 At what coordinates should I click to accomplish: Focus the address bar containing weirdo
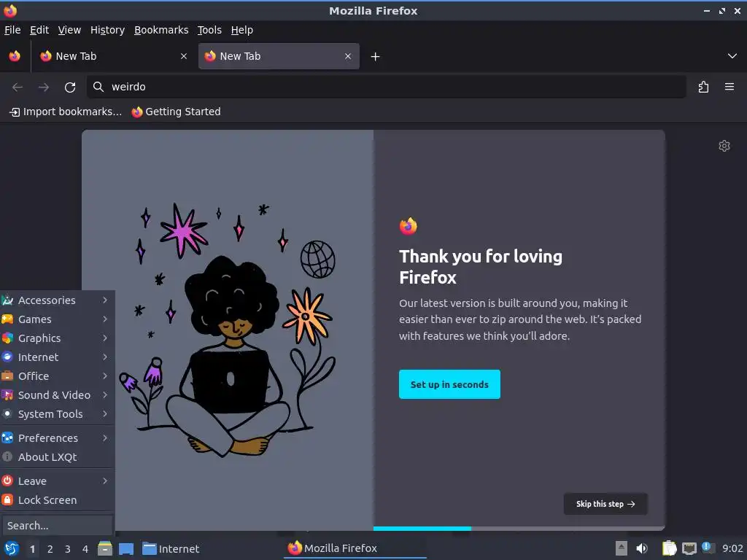pyautogui.click(x=387, y=87)
